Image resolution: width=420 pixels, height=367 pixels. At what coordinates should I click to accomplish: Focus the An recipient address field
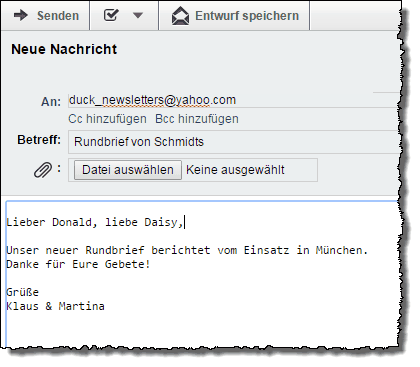233,100
